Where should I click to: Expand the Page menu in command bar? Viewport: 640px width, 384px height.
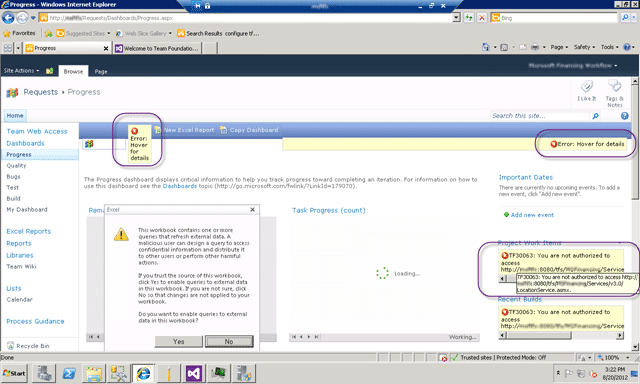(x=559, y=47)
